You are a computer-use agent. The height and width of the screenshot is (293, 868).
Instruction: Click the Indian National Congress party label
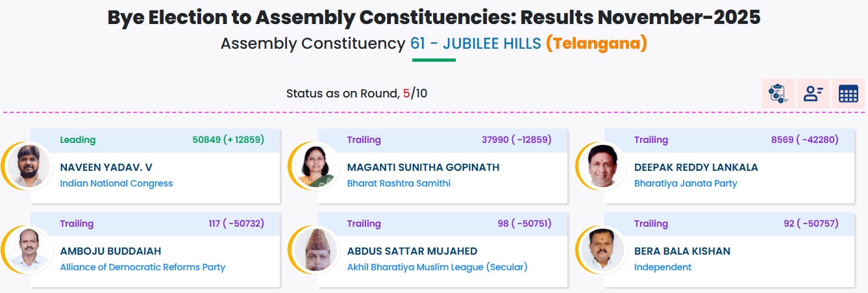click(116, 183)
